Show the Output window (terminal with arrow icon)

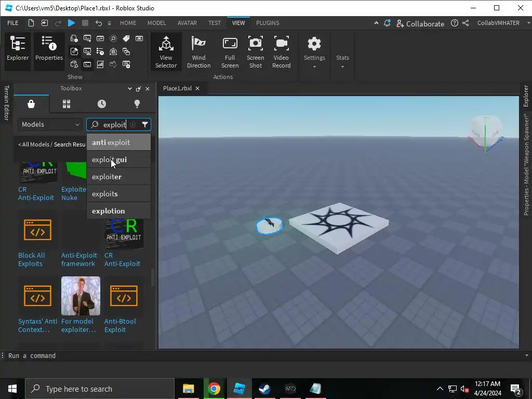coord(87,38)
